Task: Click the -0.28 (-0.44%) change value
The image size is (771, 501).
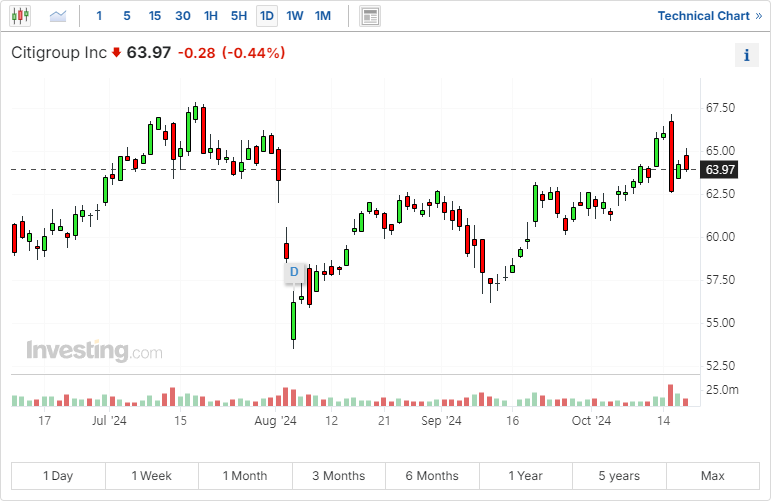Action: point(232,53)
